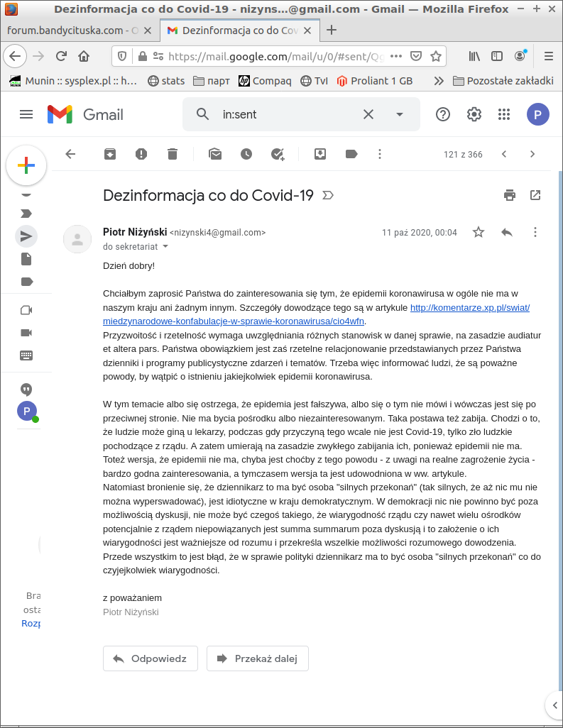Bookmark this page with the star
The width and height of the screenshot is (563, 728).
pos(435,56)
